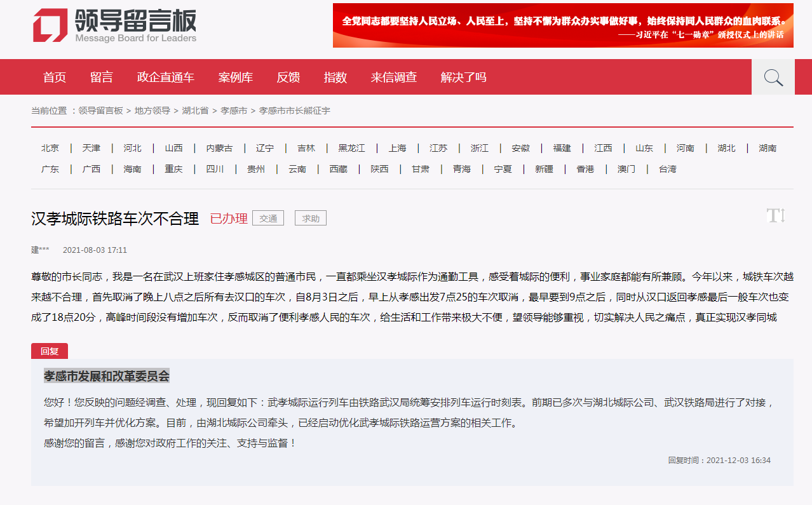The width and height of the screenshot is (812, 505).
Task: Open the 来信调查 navigation item
Action: 394,77
